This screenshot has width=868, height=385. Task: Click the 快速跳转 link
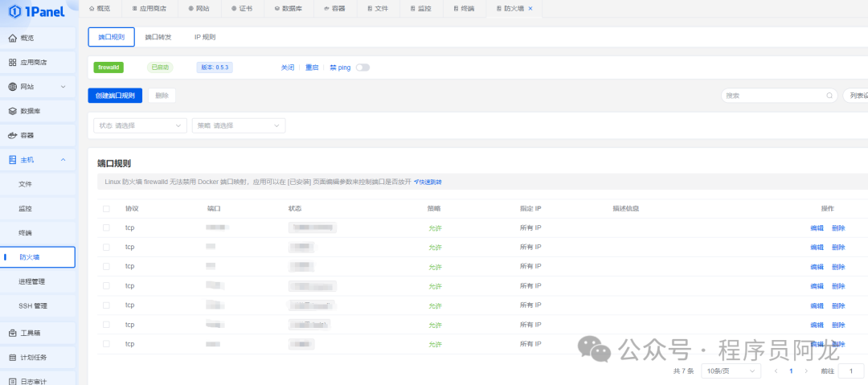pos(428,182)
